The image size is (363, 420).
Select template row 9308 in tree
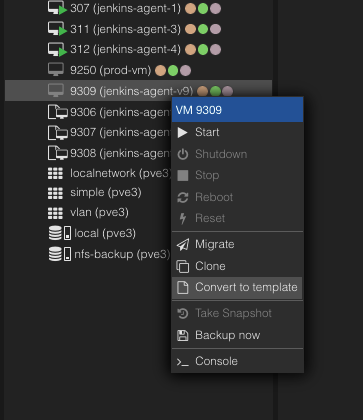[88, 153]
